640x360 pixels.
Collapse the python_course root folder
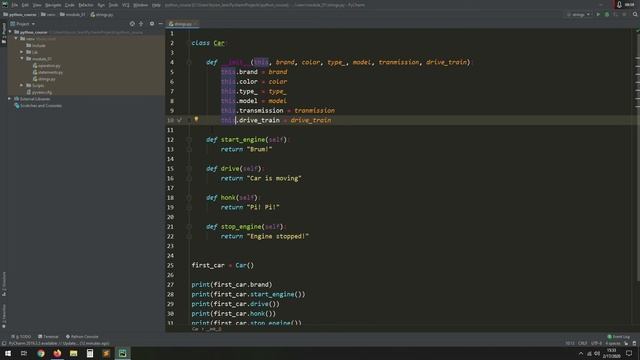tap(10, 32)
